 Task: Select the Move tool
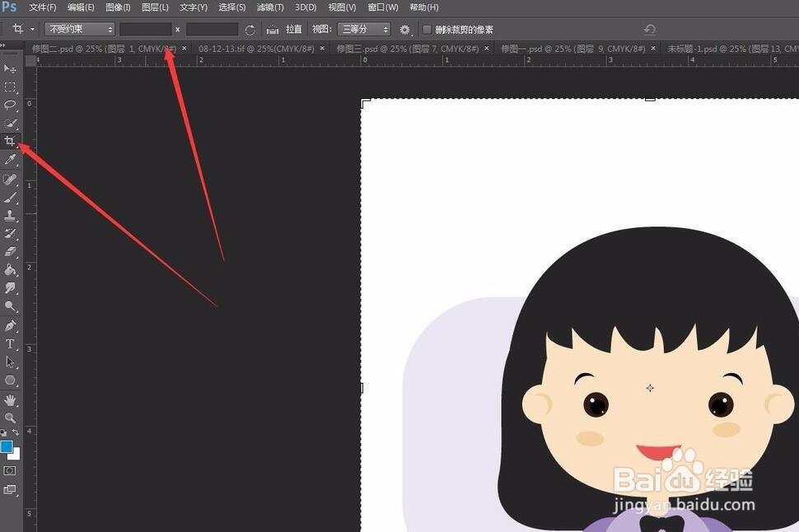(10, 68)
